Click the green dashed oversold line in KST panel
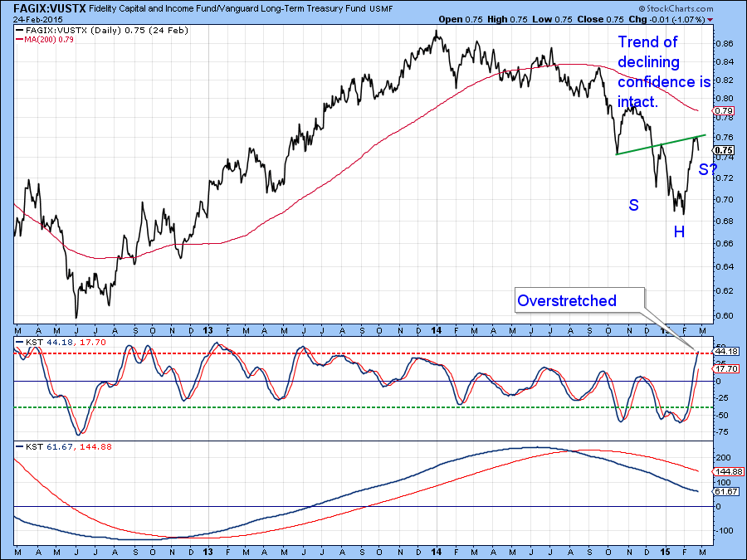 [x=362, y=407]
